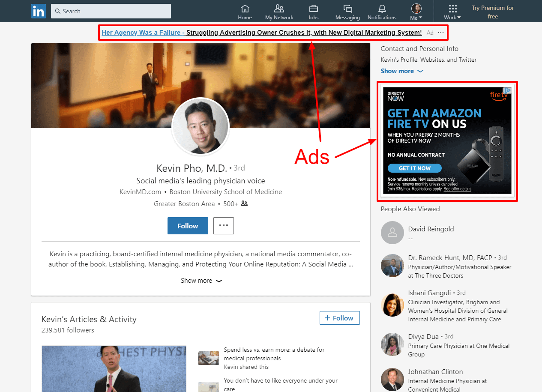The image size is (542, 392).
Task: Open Ishani Ganguli's profile
Action: [429, 293]
